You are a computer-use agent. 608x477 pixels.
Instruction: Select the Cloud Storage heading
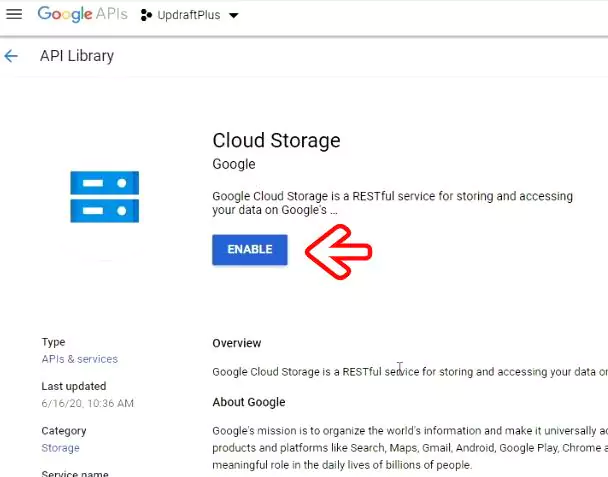tap(276, 141)
